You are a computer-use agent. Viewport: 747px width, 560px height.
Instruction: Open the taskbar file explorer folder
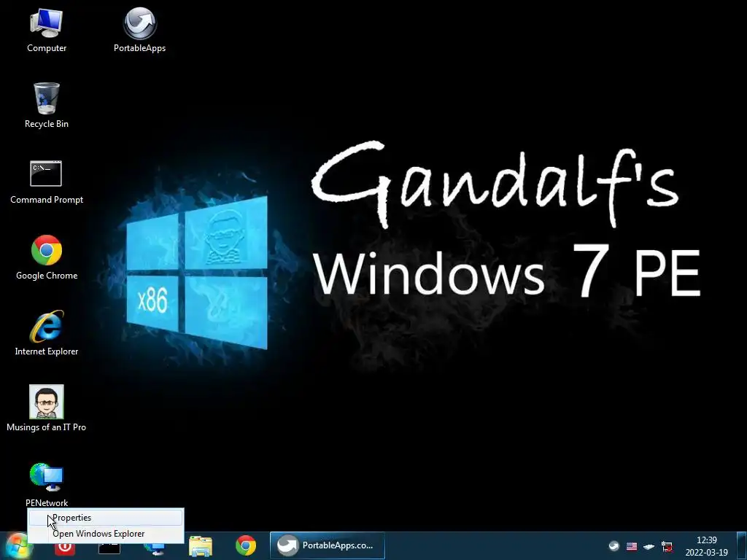(x=201, y=546)
